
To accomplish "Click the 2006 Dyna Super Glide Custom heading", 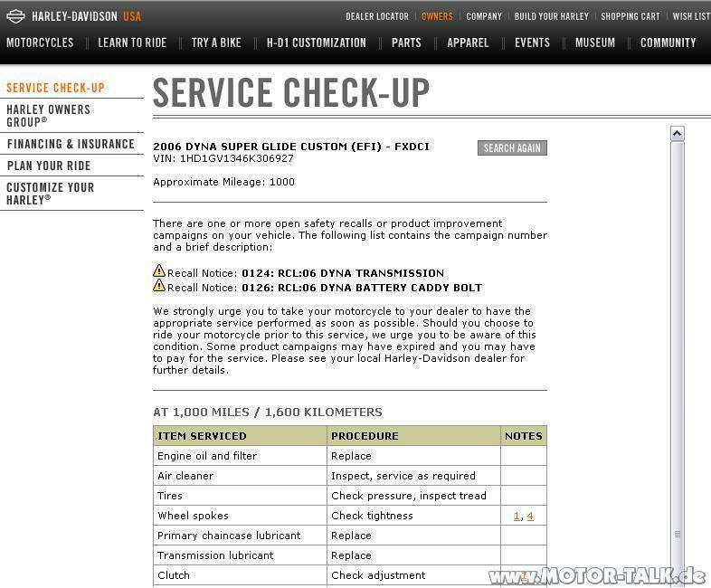I will pyautogui.click(x=291, y=147).
